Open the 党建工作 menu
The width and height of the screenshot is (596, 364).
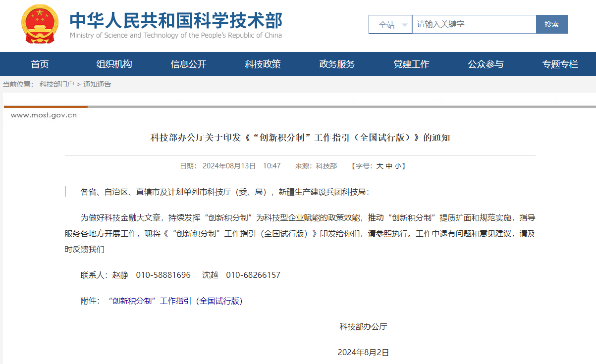[412, 64]
